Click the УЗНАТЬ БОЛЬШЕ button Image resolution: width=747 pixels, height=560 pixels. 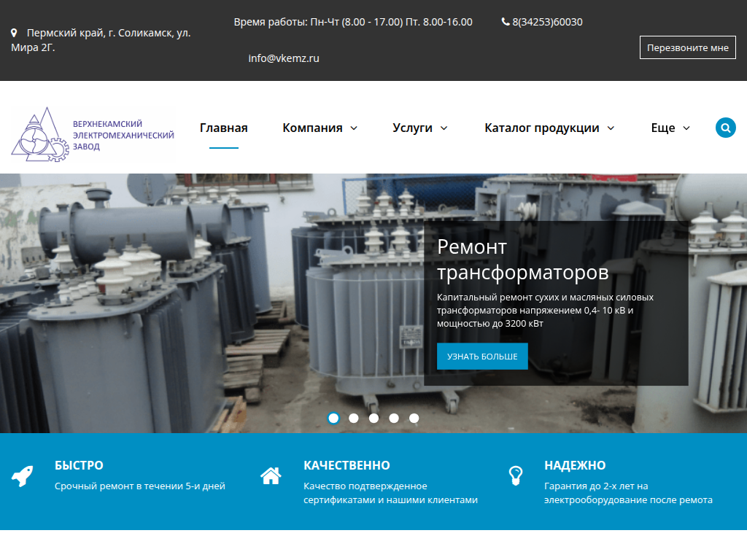tap(482, 356)
